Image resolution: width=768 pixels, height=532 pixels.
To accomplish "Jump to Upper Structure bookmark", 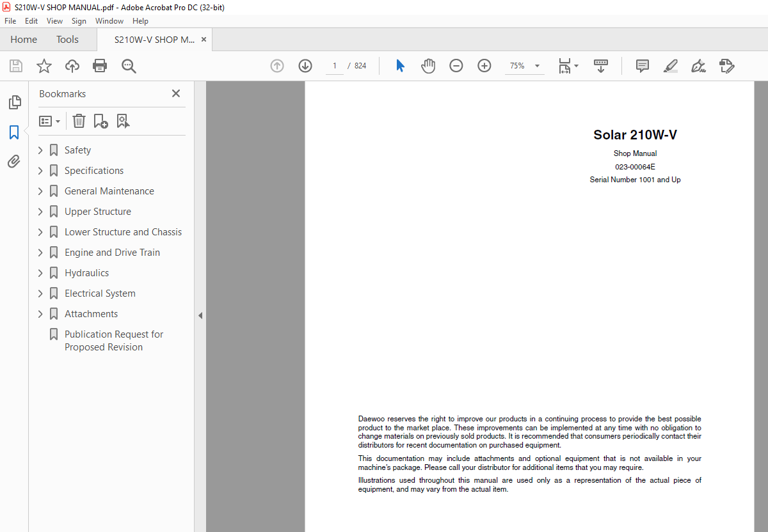I will (x=98, y=212).
